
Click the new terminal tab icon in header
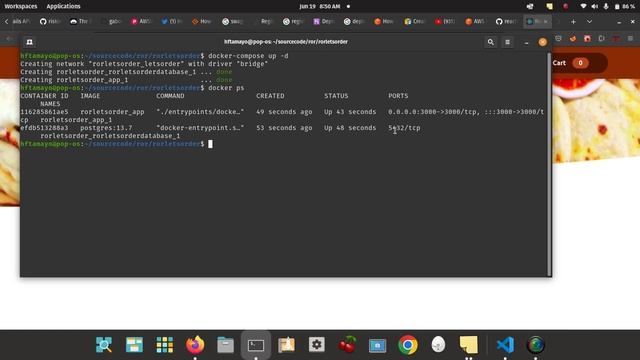pyautogui.click(x=29, y=42)
